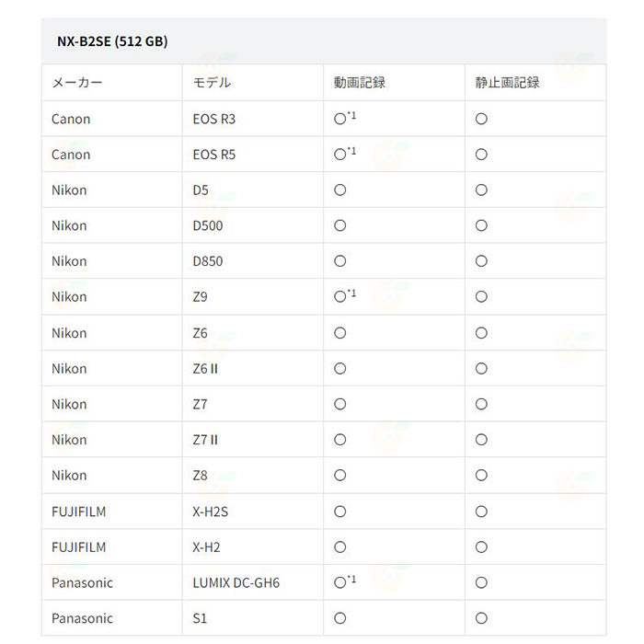Viewport: 644px width, 644px height.
Task: Select the Z7 II model cell
Action: click(205, 440)
